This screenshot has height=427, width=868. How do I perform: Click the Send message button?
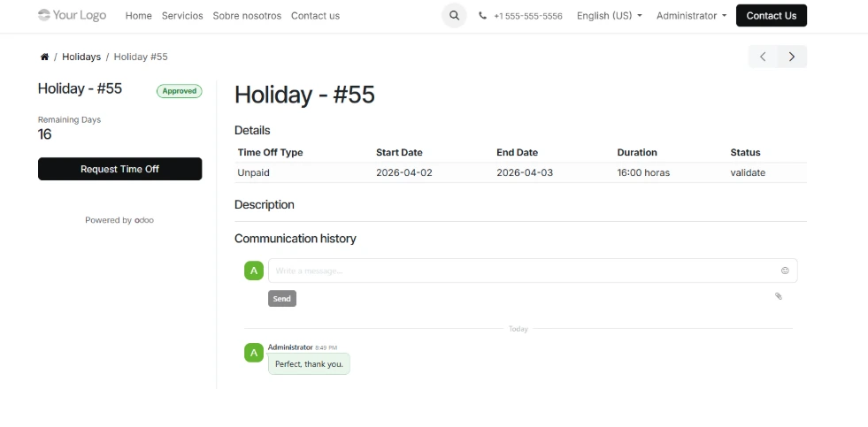tap(281, 299)
